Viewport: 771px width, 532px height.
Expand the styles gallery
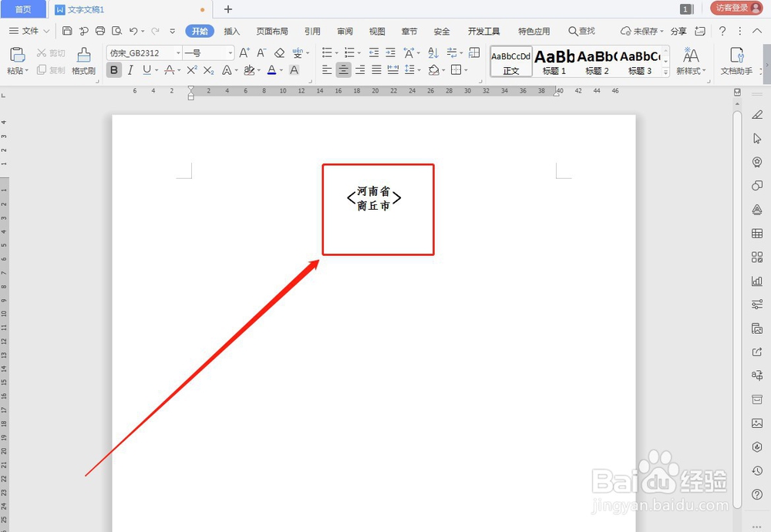[x=666, y=72]
